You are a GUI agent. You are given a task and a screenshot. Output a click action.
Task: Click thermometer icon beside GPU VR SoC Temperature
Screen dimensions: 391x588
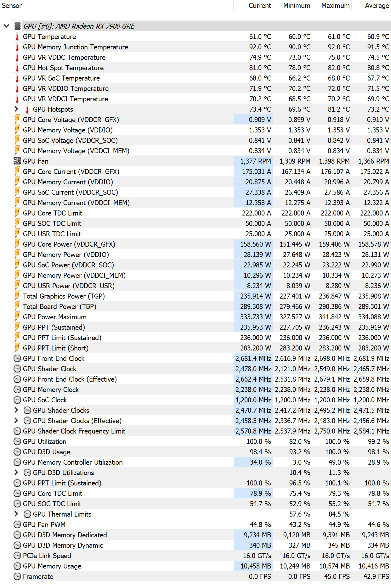[17, 78]
